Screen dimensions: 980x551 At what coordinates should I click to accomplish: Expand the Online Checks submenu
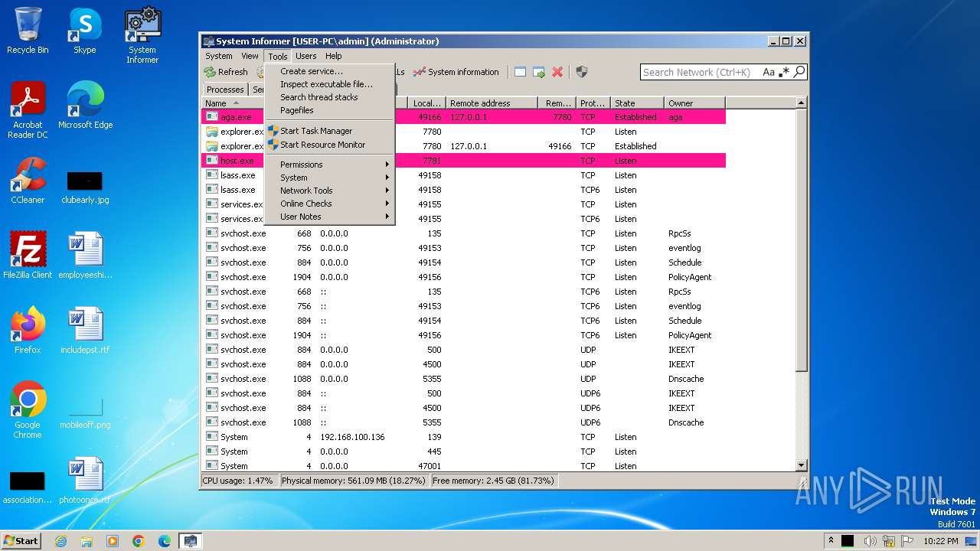pos(329,204)
